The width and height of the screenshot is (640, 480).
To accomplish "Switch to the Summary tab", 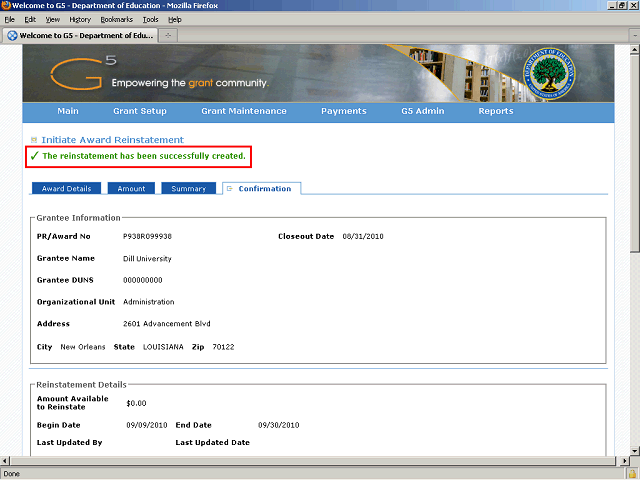I will pyautogui.click(x=189, y=189).
